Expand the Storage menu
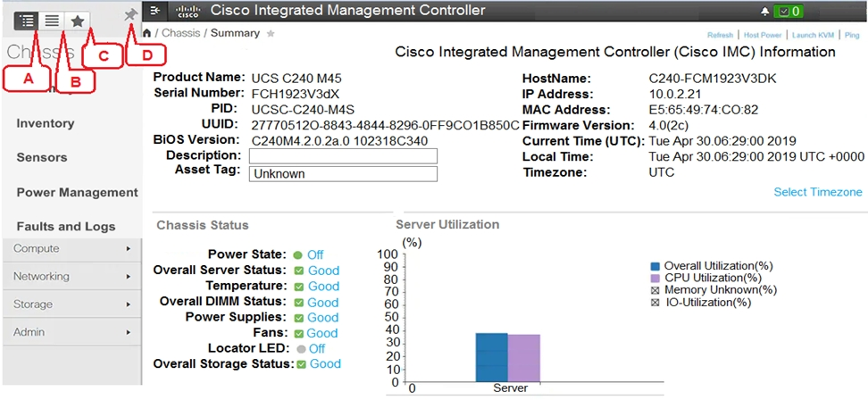The height and width of the screenshot is (400, 868). [70, 304]
